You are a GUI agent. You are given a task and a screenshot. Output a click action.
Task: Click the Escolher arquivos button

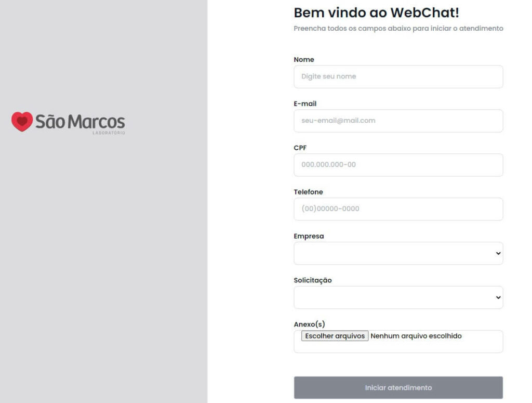point(335,335)
